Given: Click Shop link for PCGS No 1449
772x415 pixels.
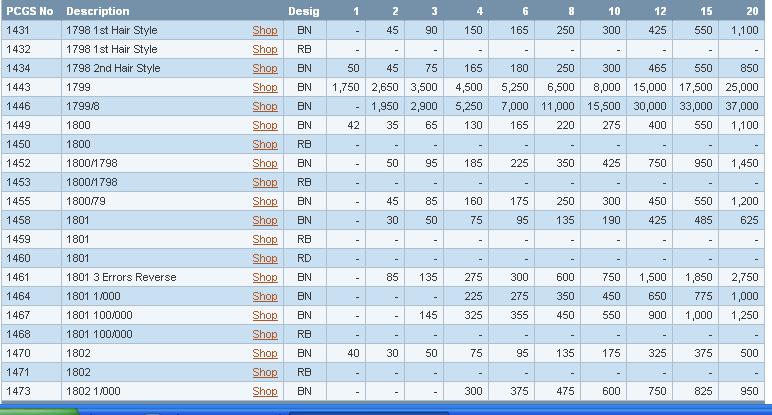Looking at the screenshot, I should point(264,125).
